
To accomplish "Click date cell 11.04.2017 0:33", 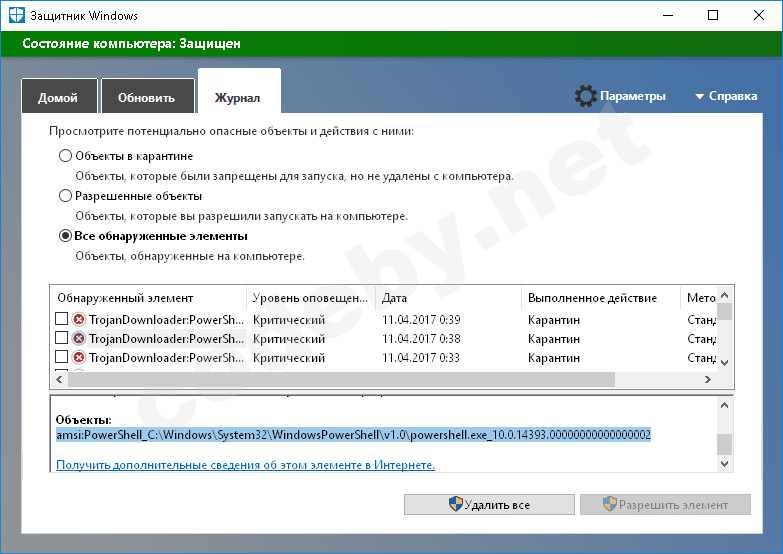I will pyautogui.click(x=421, y=358).
